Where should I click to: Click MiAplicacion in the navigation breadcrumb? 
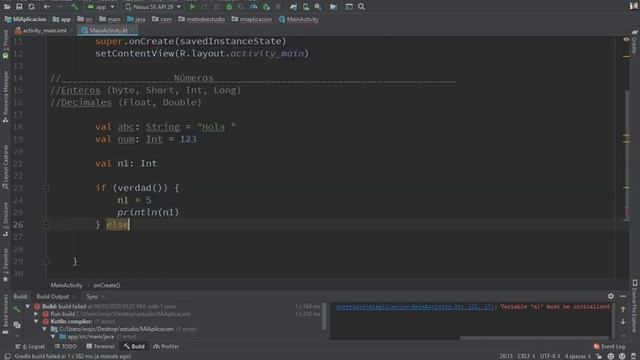(25, 19)
